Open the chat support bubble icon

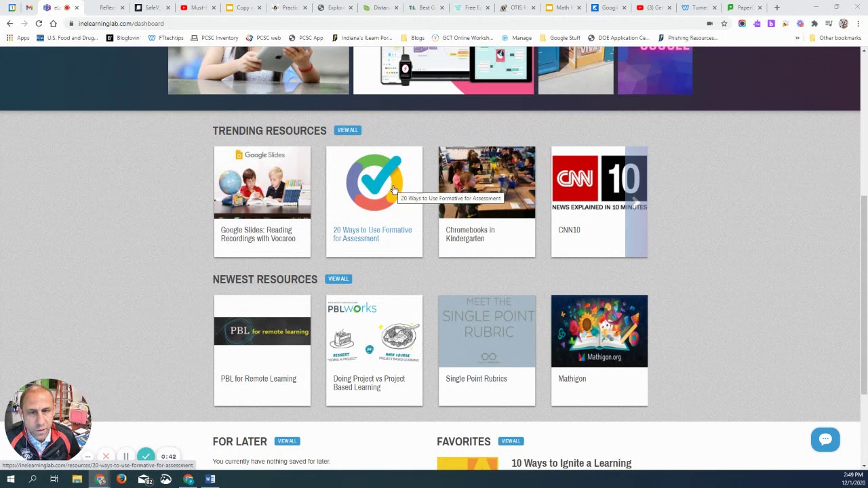(x=825, y=439)
